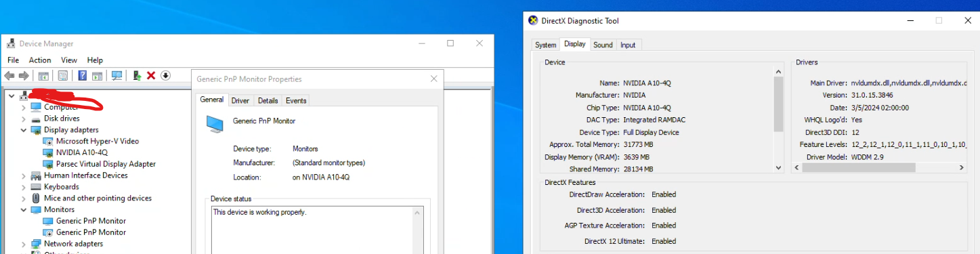
Task: Switch to the Sound tab in DirectX tool
Action: coord(603,45)
